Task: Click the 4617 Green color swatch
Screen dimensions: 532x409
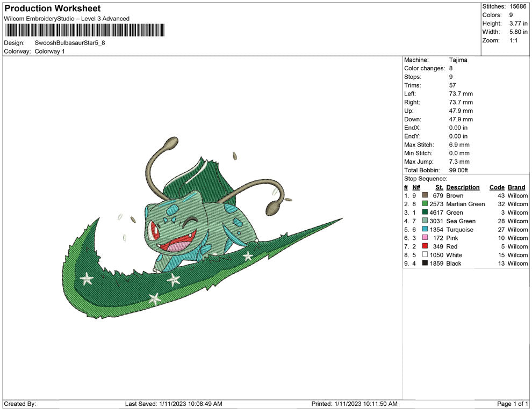Action: point(425,212)
